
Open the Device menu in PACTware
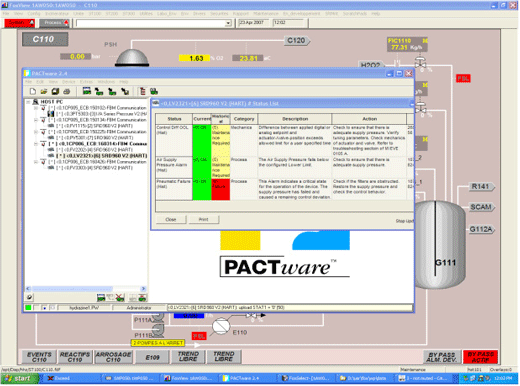(x=69, y=82)
